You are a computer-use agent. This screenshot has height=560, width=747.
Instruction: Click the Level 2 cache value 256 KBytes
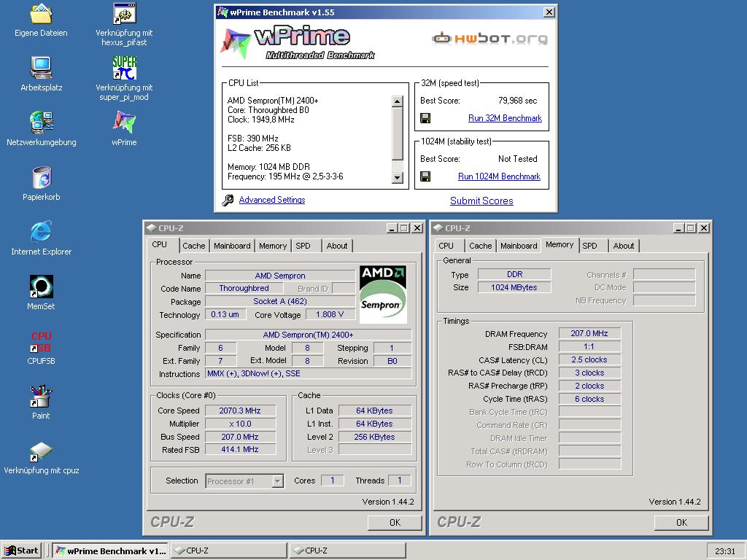tap(374, 437)
